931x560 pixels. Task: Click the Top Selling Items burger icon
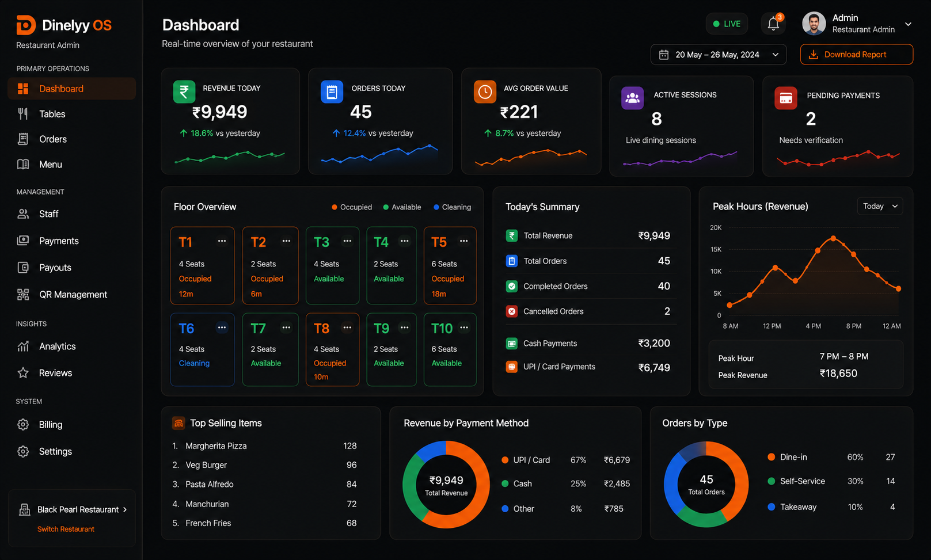[x=178, y=423]
